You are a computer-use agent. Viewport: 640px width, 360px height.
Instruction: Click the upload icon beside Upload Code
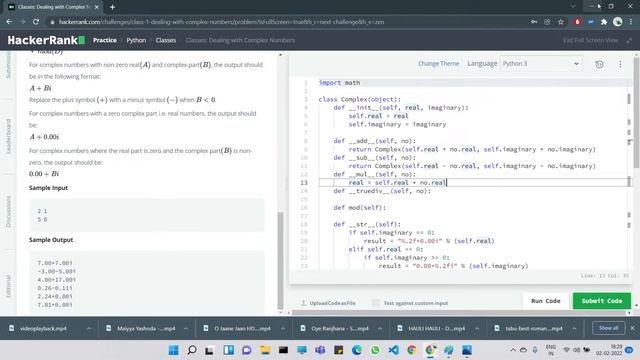coord(304,303)
